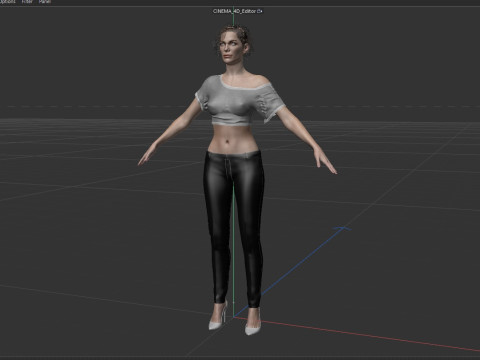
Task: Open the Filter menu in the viewport
Action: tap(27, 2)
